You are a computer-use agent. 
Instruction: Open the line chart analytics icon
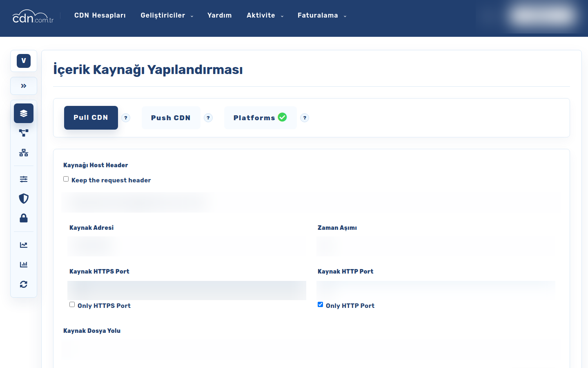[x=24, y=245]
